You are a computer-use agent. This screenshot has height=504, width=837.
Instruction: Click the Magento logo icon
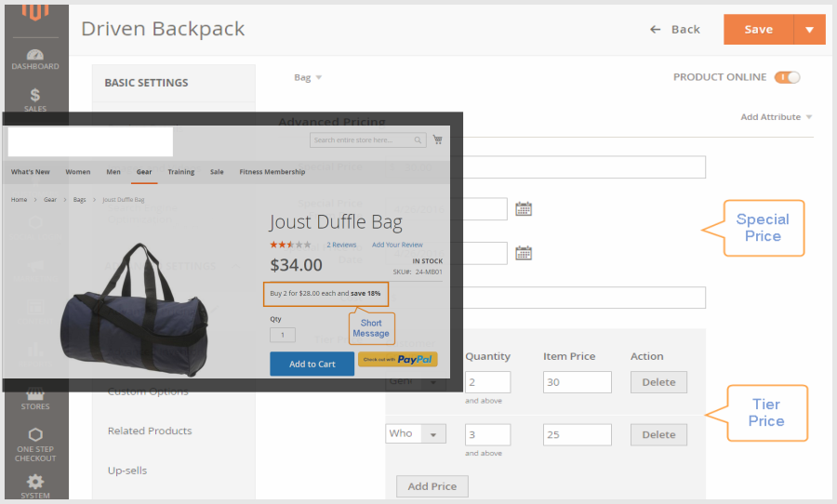[35, 12]
